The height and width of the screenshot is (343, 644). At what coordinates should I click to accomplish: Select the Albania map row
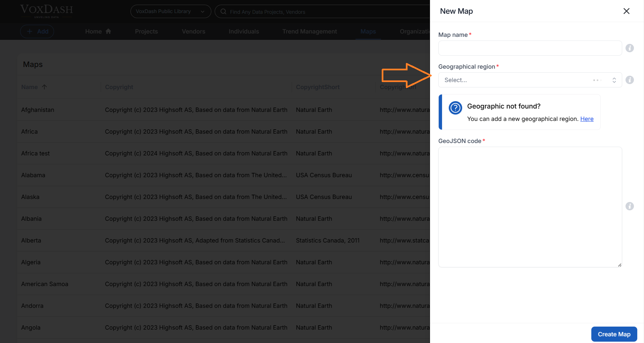pos(223,219)
